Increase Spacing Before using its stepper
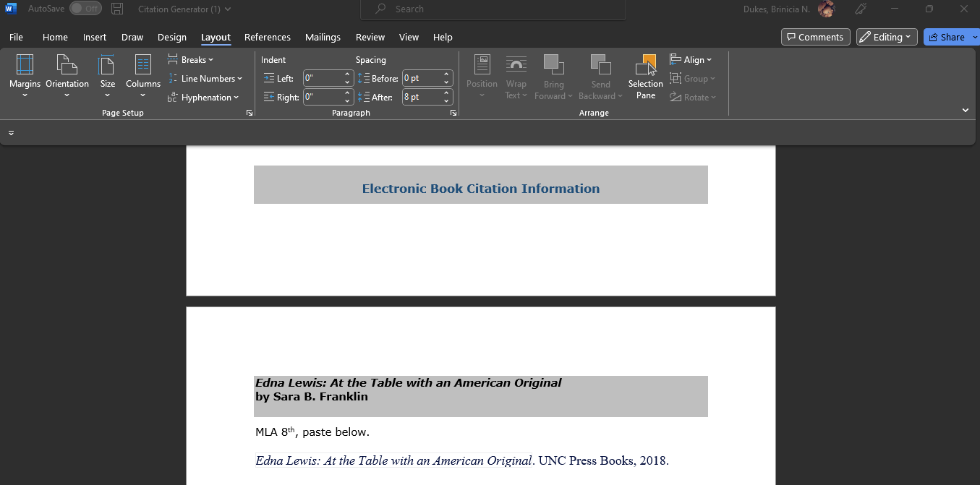This screenshot has width=980, height=485. (446, 74)
